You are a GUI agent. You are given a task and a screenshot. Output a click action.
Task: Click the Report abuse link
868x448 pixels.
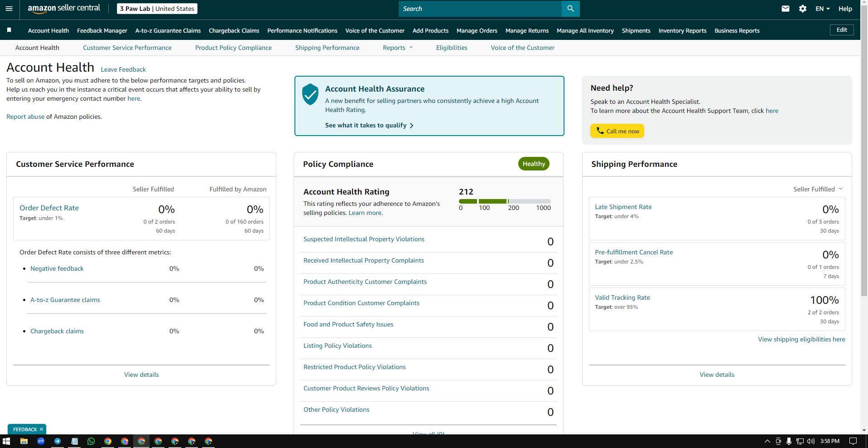click(x=25, y=117)
